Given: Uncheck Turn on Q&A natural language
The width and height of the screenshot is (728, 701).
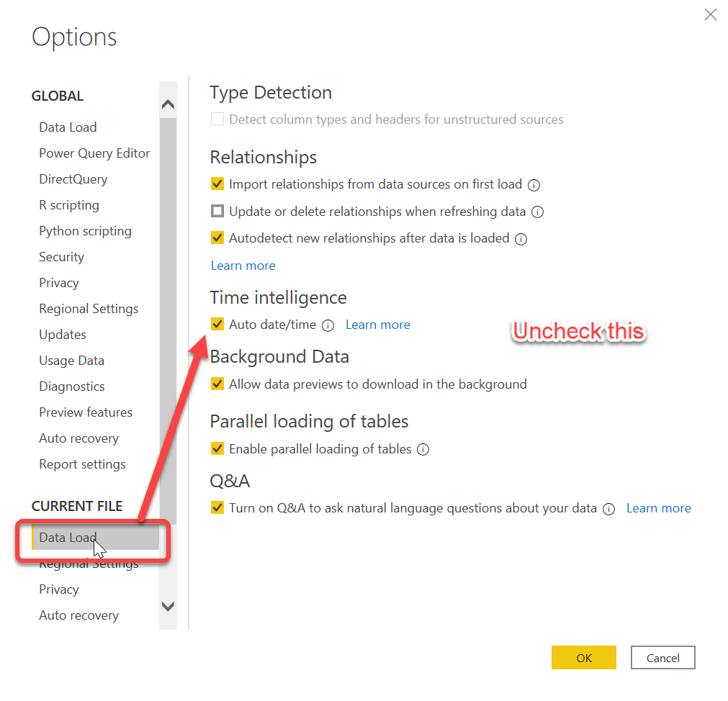Looking at the screenshot, I should [217, 507].
